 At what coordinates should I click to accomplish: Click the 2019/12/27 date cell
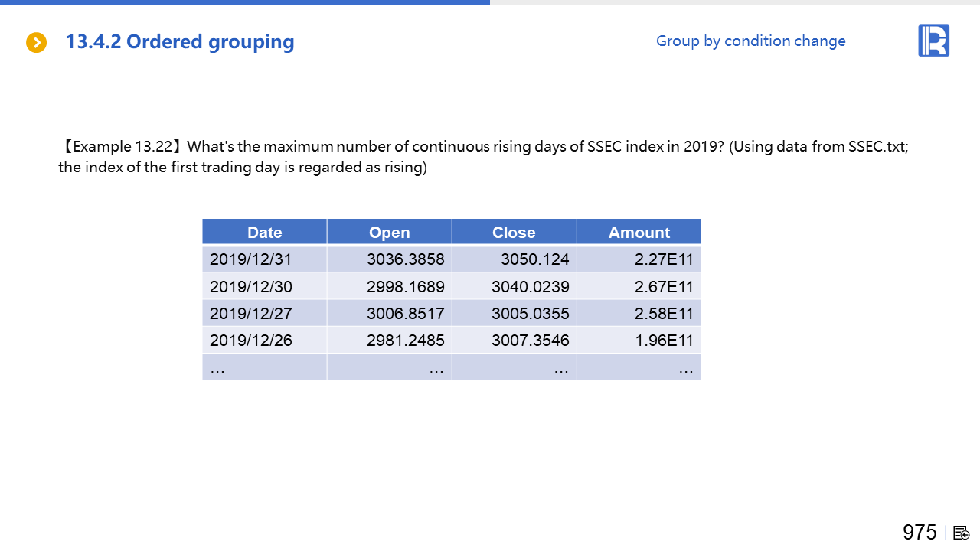[x=250, y=313]
